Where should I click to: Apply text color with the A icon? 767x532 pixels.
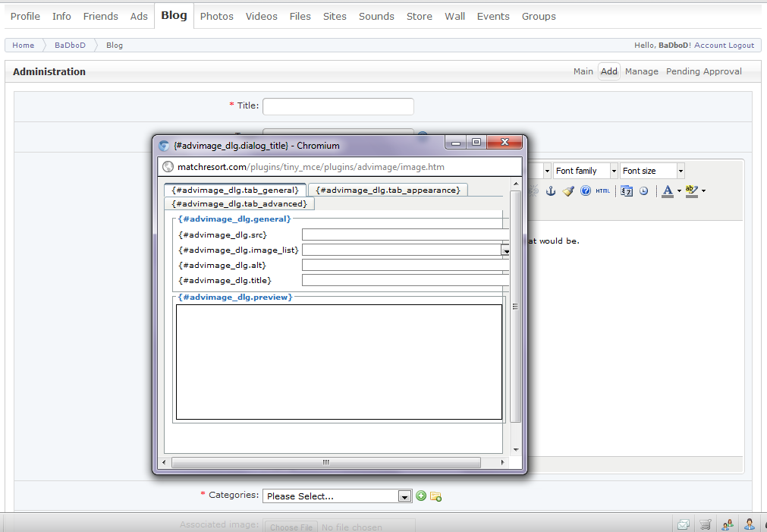(x=667, y=191)
